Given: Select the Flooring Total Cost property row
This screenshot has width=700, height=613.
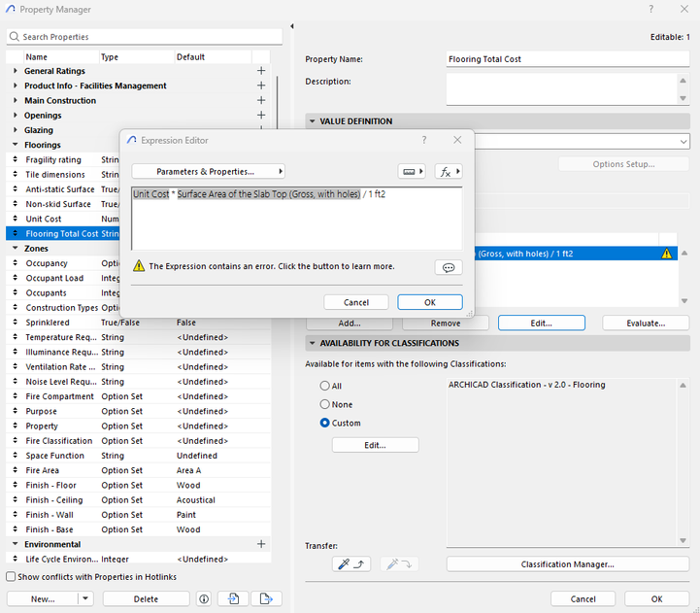Looking at the screenshot, I should pos(63,234).
